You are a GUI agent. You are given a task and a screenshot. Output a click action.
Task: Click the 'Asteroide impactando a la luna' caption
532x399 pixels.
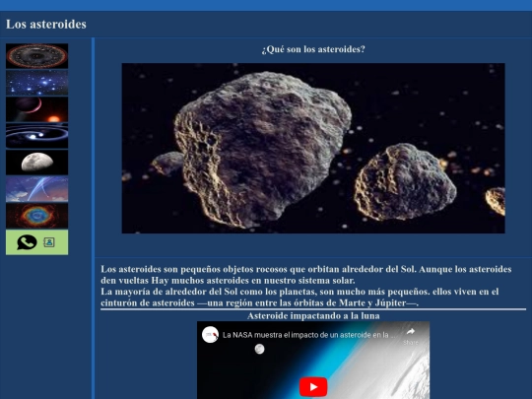click(313, 316)
